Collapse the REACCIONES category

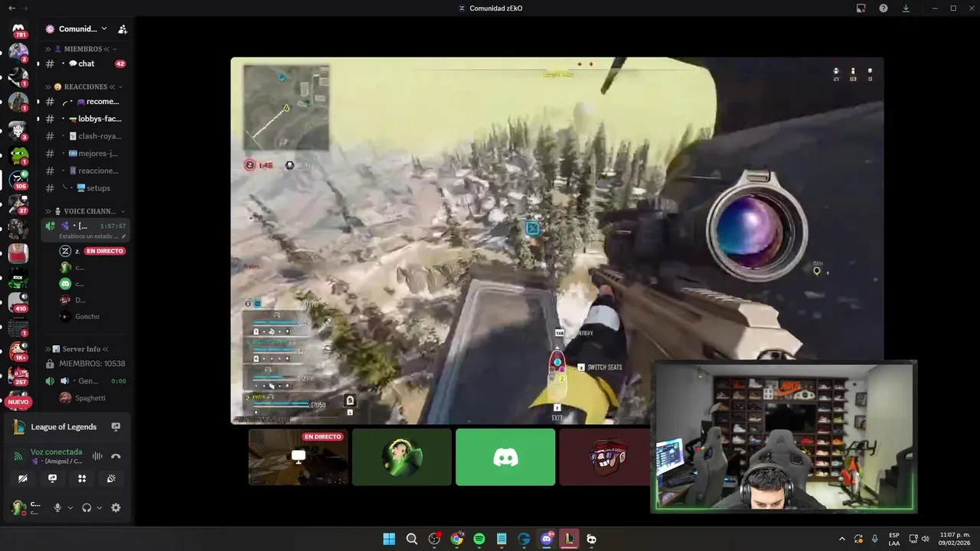click(84, 86)
